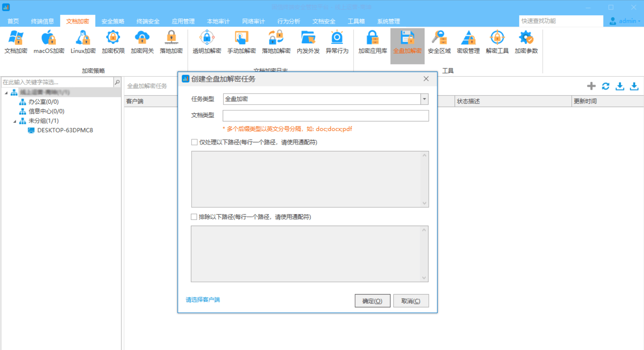Collapse the 未分组 tree node
This screenshot has width=644, height=350.
(14, 120)
